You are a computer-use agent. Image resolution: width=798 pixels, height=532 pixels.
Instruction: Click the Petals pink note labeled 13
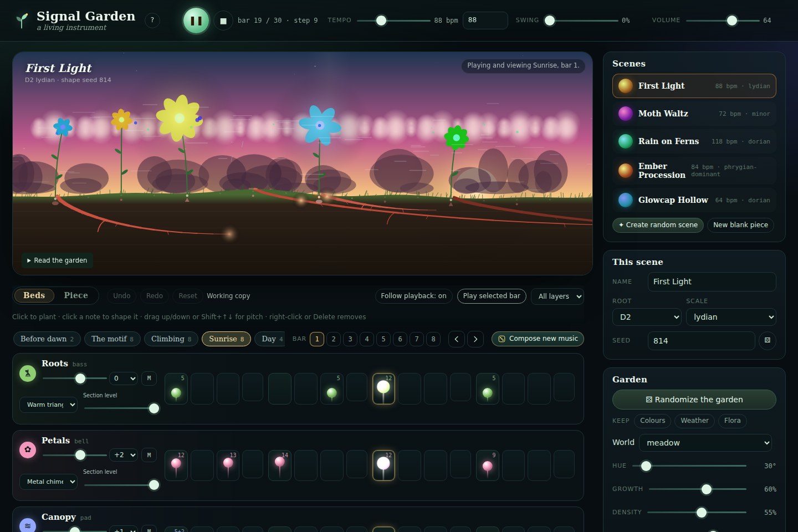(x=228, y=465)
